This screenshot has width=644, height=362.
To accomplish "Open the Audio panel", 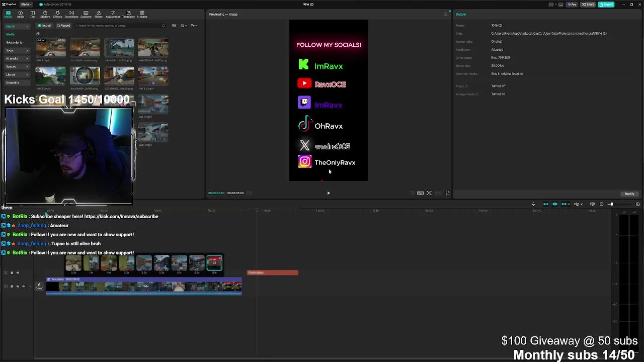I will coord(21,14).
